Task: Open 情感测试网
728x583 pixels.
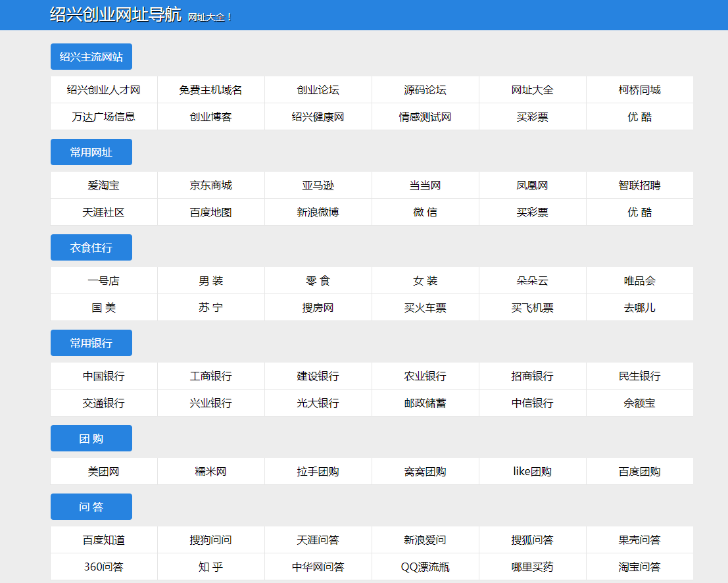Action: (x=425, y=116)
